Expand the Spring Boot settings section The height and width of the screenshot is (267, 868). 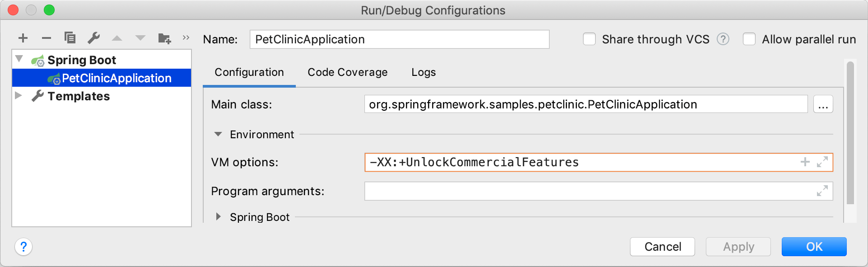click(x=218, y=217)
